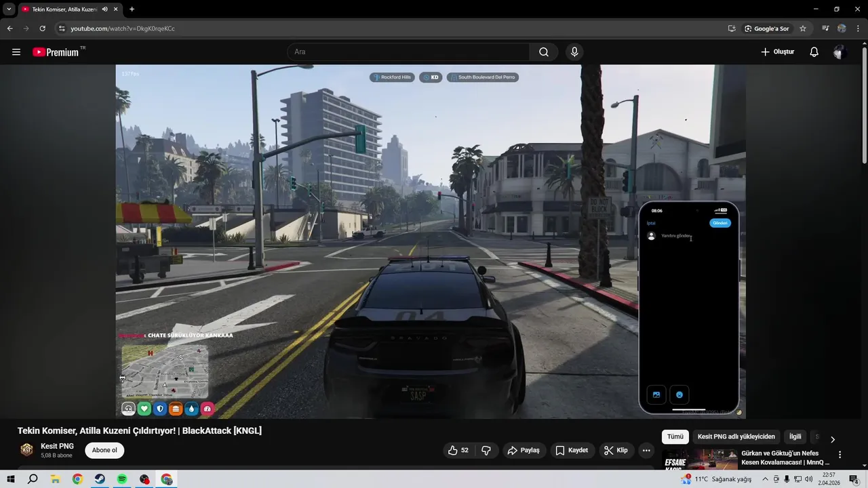Mute the tab via speaker icon
Viewport: 868px width, 488px height.
click(x=104, y=9)
